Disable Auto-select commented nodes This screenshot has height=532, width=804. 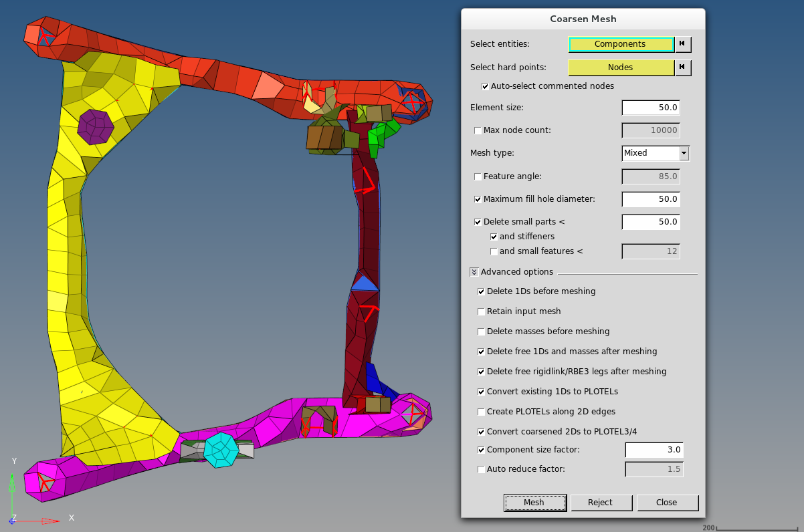pyautogui.click(x=485, y=86)
